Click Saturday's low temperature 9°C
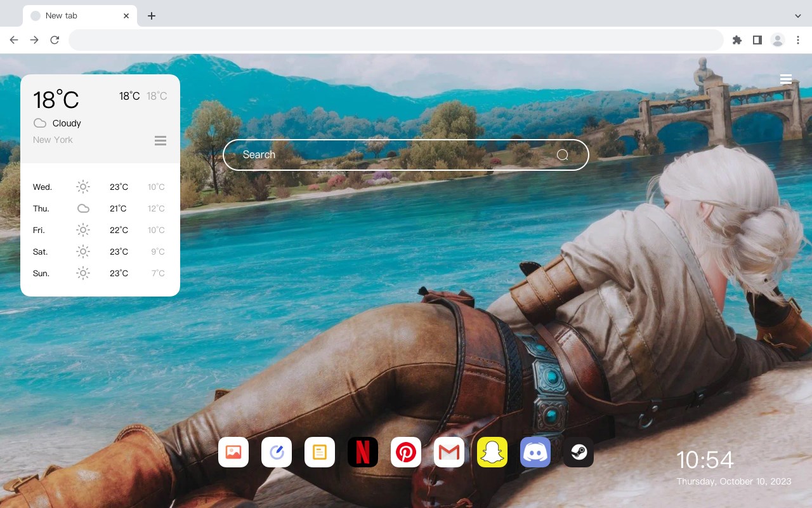This screenshot has width=812, height=508. click(x=158, y=252)
